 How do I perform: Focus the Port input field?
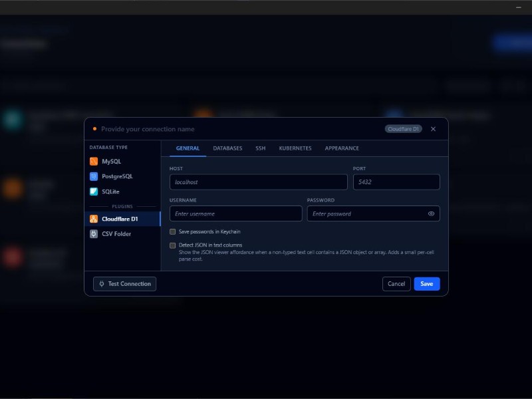396,182
